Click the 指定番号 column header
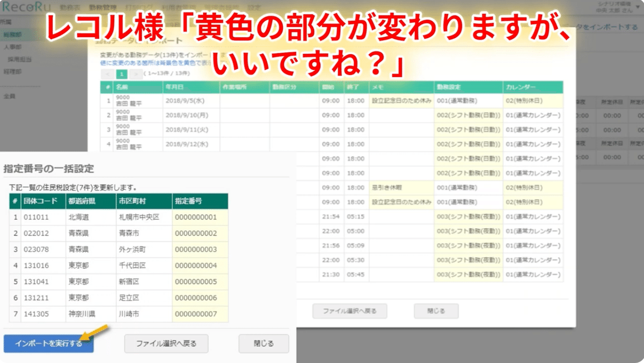The height and width of the screenshot is (363, 644). coord(200,201)
